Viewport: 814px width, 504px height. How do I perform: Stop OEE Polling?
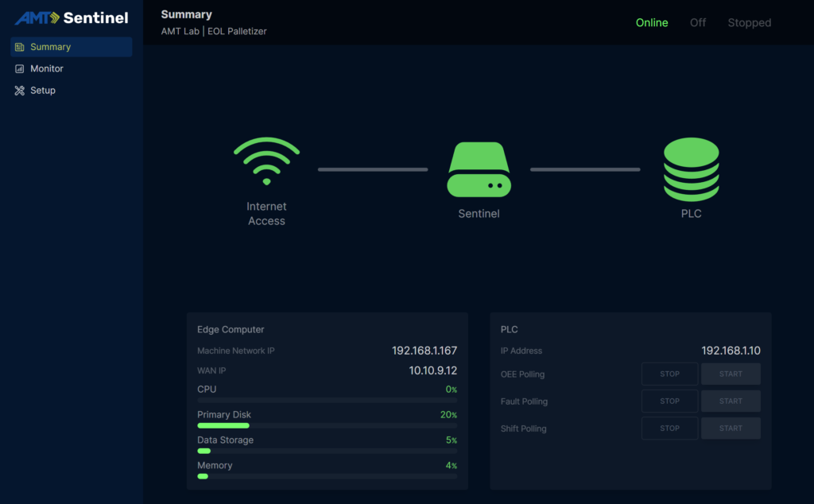click(669, 374)
